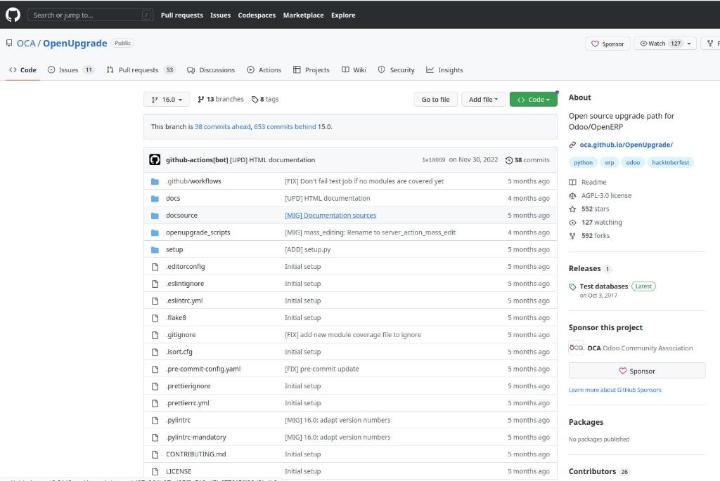Click the GitHub logo icon

coord(13,15)
